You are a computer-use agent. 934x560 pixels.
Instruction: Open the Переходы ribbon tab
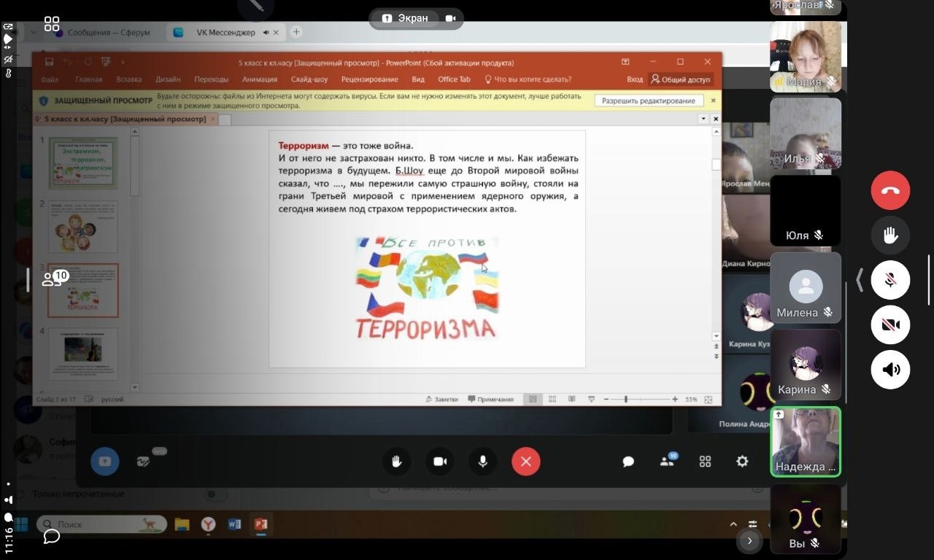click(211, 79)
